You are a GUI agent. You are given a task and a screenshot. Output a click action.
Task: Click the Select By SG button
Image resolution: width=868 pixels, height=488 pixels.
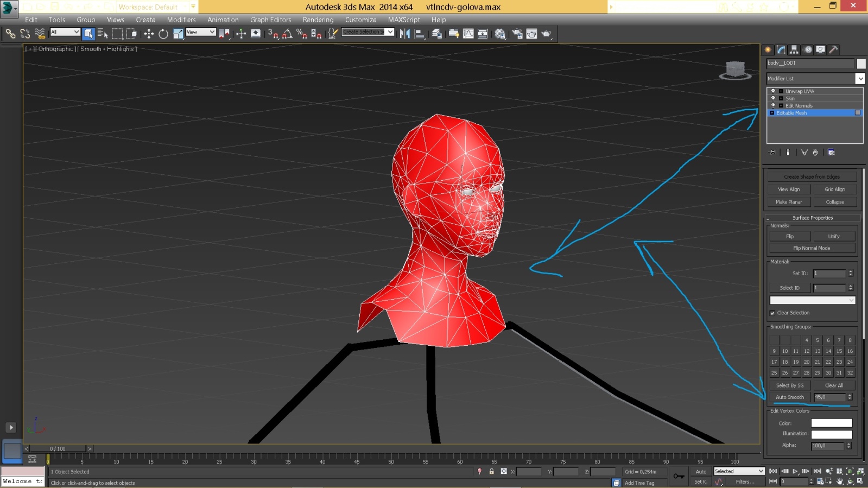tap(790, 385)
